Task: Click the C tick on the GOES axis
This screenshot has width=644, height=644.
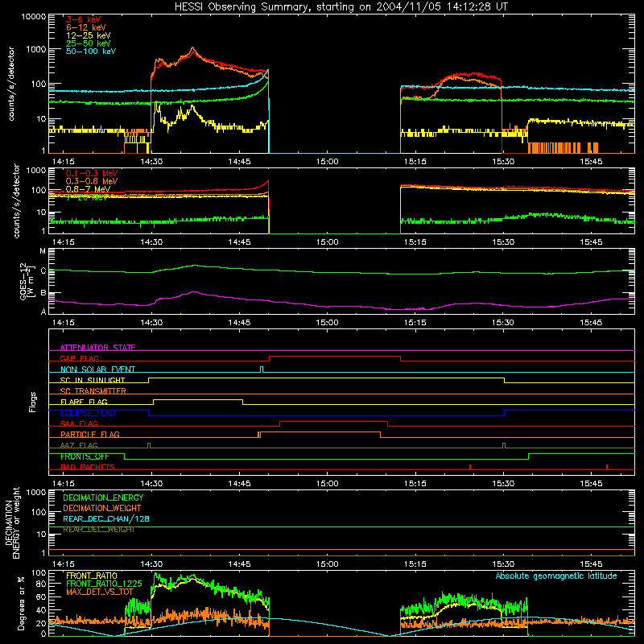Action: click(x=43, y=270)
